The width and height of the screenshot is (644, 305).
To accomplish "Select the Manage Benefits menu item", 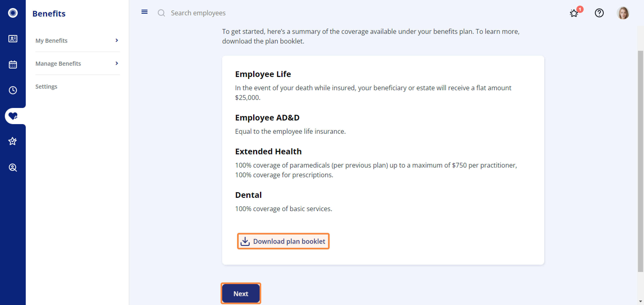I will coord(77,63).
